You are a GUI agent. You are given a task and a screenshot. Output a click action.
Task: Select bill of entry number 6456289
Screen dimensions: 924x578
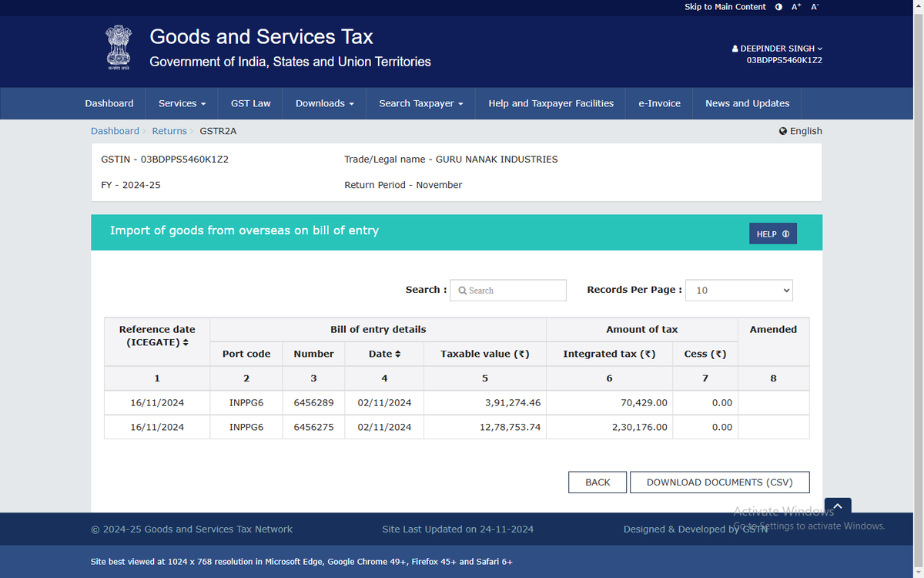pyautogui.click(x=313, y=403)
